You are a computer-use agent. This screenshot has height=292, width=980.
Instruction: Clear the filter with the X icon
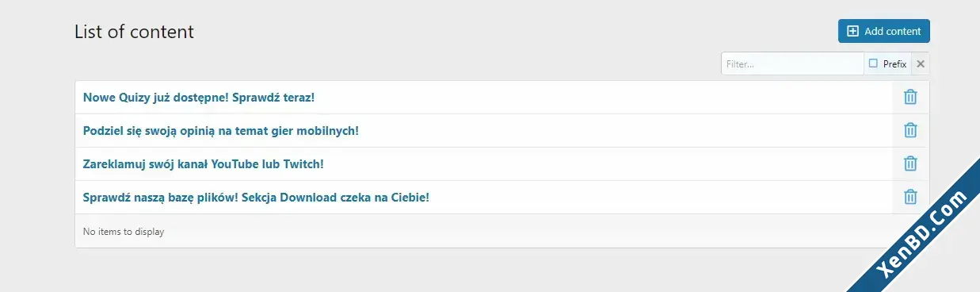[x=921, y=63]
